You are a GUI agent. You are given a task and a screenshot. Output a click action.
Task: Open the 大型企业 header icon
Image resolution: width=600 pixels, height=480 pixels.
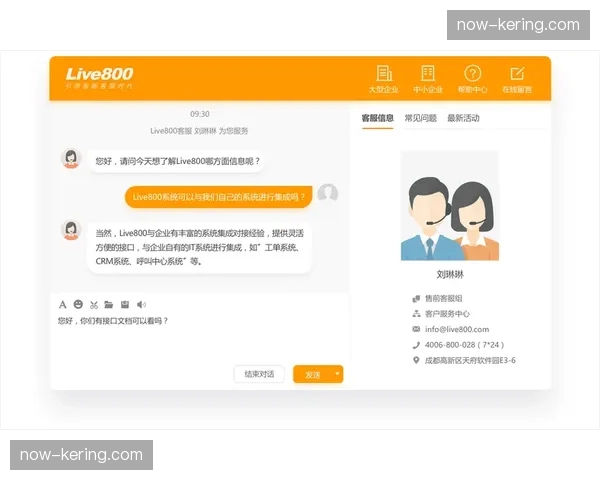tap(384, 79)
